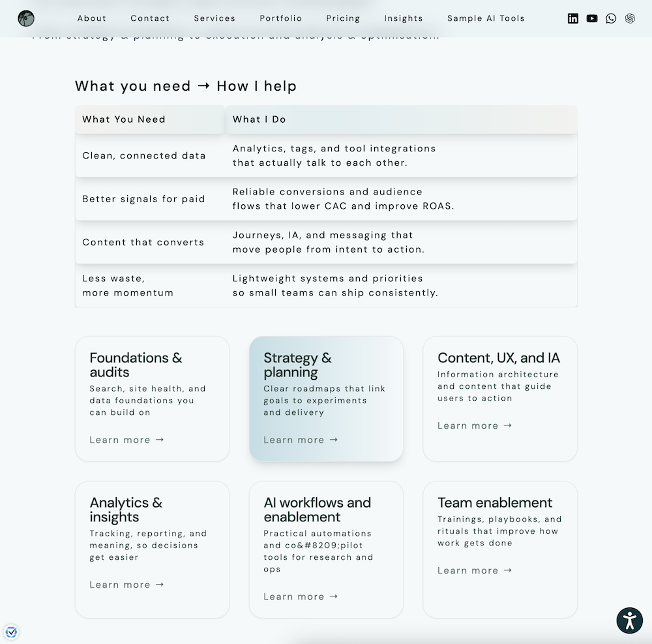The width and height of the screenshot is (652, 644).
Task: Open the LinkedIn profile icon
Action: tap(572, 18)
